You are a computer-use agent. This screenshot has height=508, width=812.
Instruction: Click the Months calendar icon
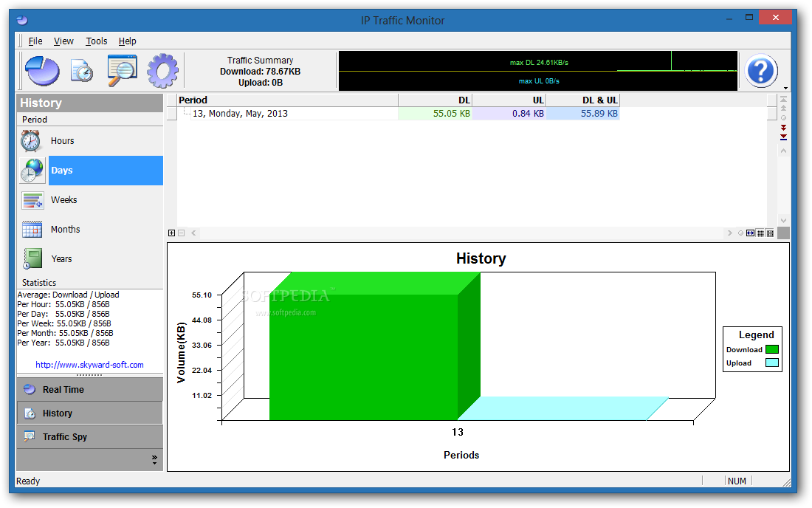click(32, 230)
